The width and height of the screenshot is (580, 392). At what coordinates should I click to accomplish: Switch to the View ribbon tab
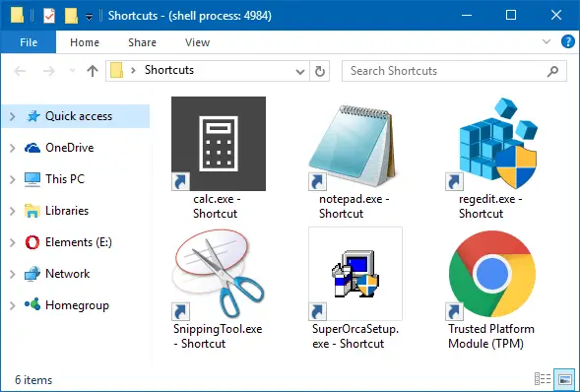198,42
